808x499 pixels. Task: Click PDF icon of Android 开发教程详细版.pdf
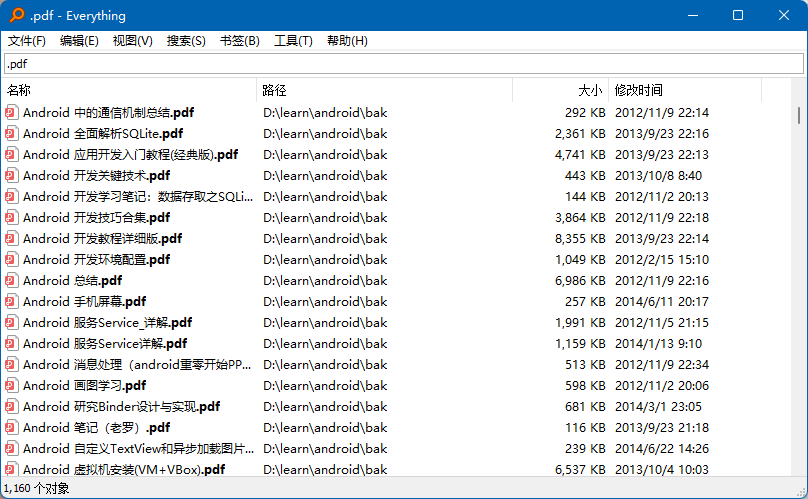pos(11,239)
